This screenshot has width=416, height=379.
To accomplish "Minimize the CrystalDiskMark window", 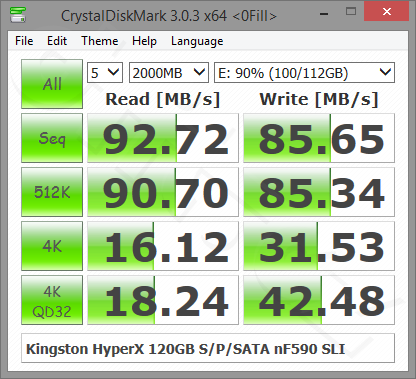I will 324,13.
